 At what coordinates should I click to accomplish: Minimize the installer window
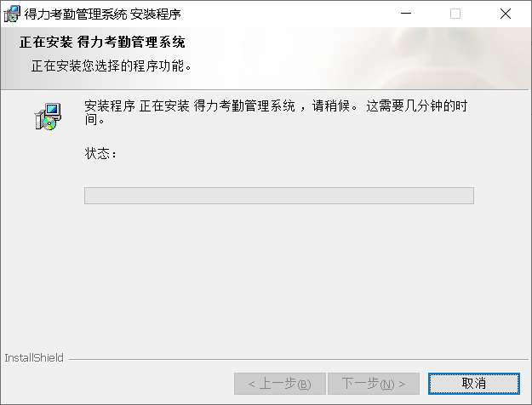point(406,14)
